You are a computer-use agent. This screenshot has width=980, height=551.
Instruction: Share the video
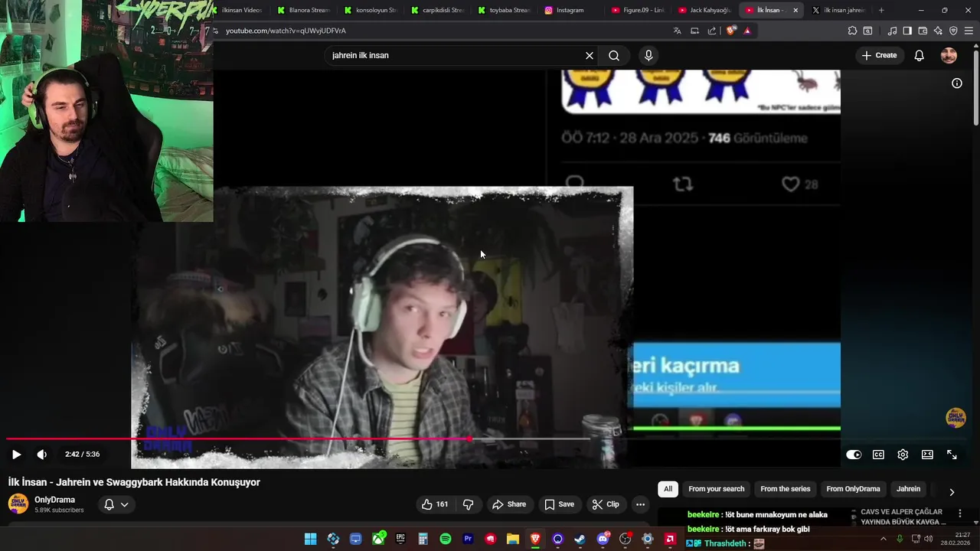point(509,504)
